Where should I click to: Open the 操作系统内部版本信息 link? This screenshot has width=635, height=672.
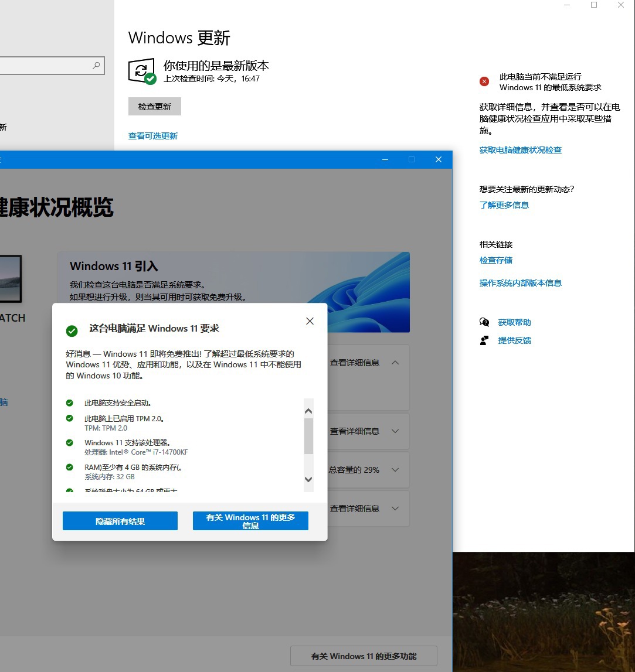(x=521, y=283)
